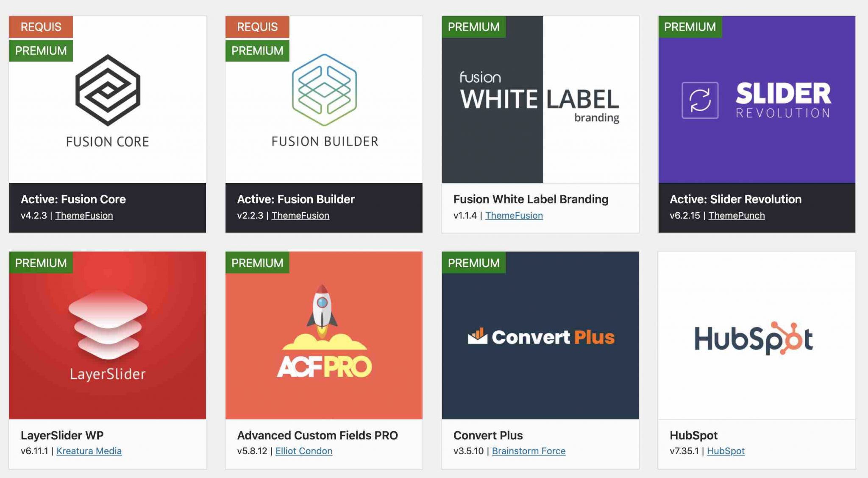The height and width of the screenshot is (478, 868).
Task: Select the 'Fusion White Label Branding' title
Action: click(x=531, y=199)
